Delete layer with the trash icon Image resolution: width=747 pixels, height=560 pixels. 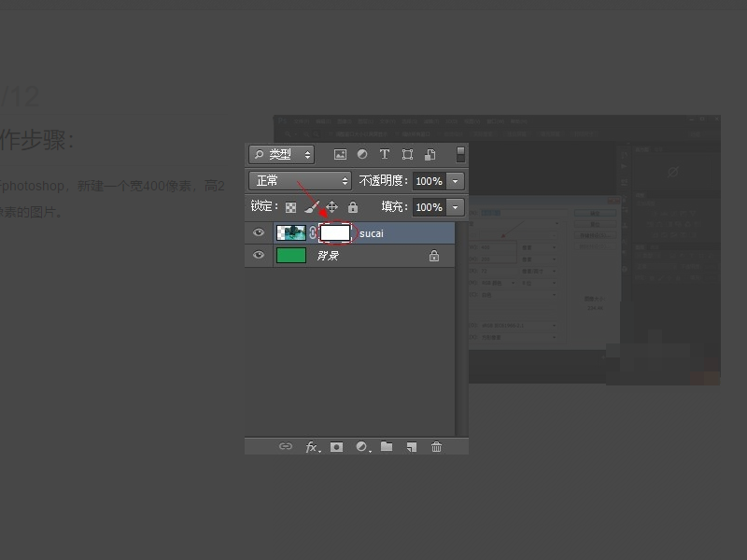436,447
